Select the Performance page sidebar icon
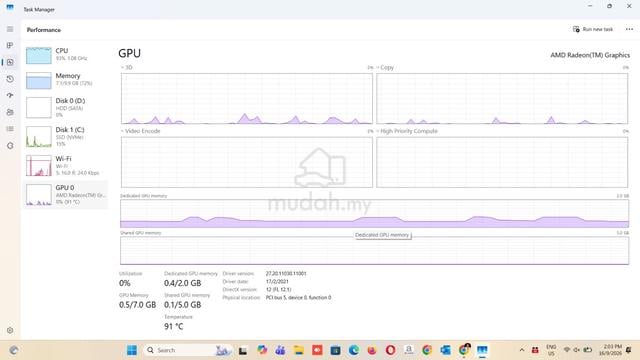The width and height of the screenshot is (640, 360). point(10,62)
